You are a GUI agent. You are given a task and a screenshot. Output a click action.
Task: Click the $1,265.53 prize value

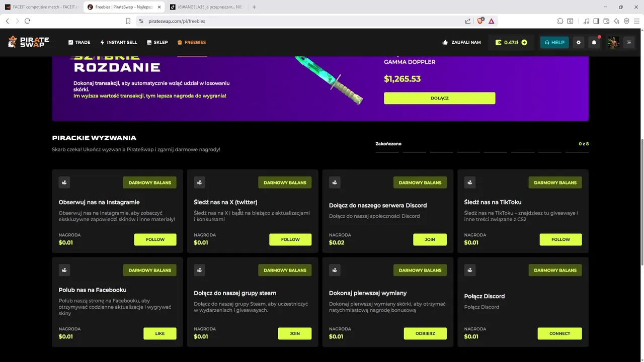[402, 79]
